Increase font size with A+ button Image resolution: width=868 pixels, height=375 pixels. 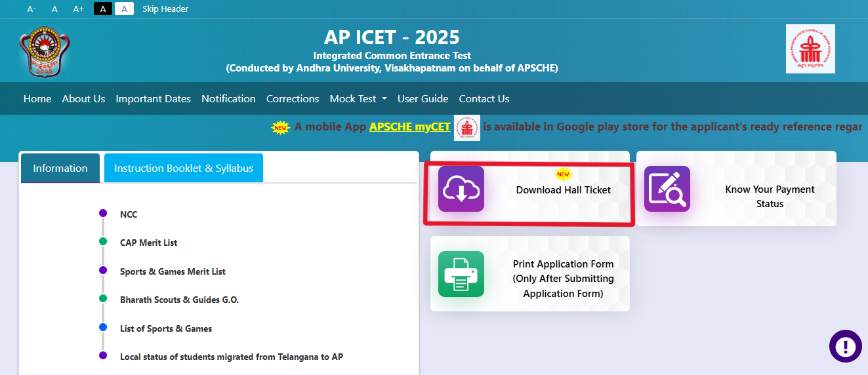pyautogui.click(x=79, y=9)
